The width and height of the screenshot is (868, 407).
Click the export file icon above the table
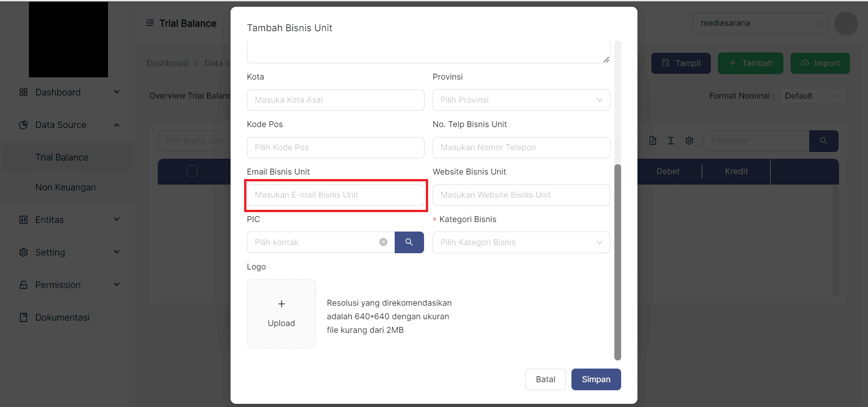pos(653,141)
